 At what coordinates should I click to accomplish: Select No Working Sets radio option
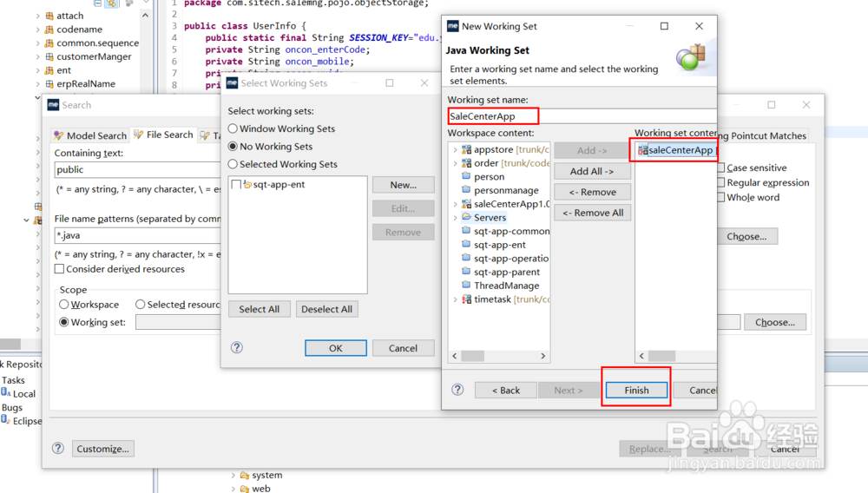233,146
